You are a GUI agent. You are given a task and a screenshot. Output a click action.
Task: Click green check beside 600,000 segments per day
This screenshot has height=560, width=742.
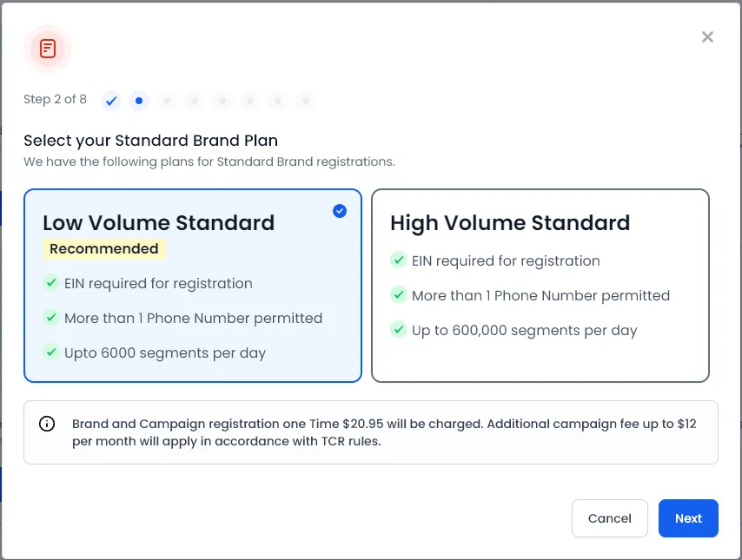click(399, 329)
